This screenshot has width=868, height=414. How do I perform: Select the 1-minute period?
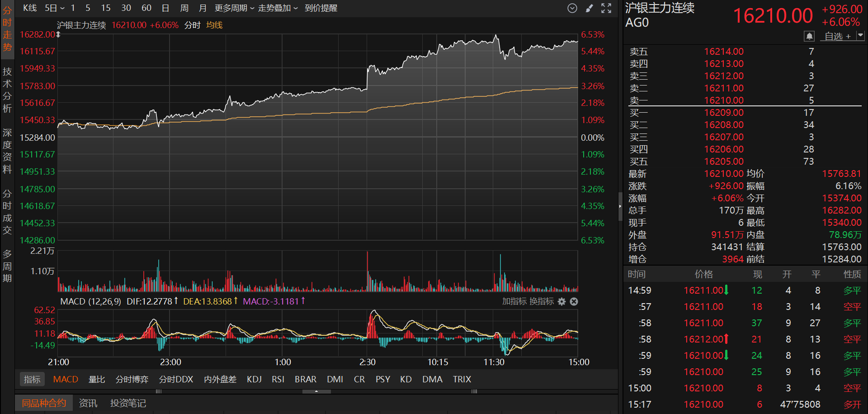pyautogui.click(x=73, y=8)
